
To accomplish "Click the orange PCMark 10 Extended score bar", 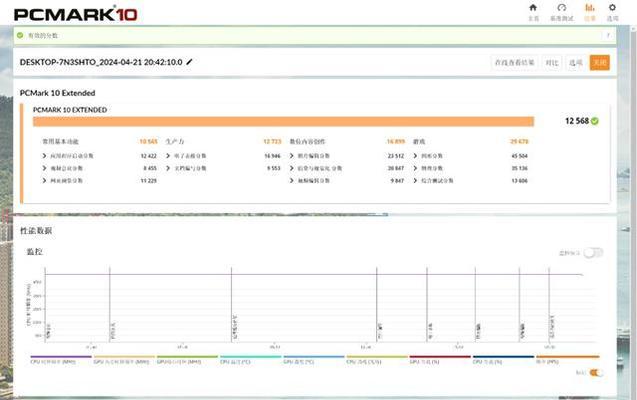I will 283,121.
